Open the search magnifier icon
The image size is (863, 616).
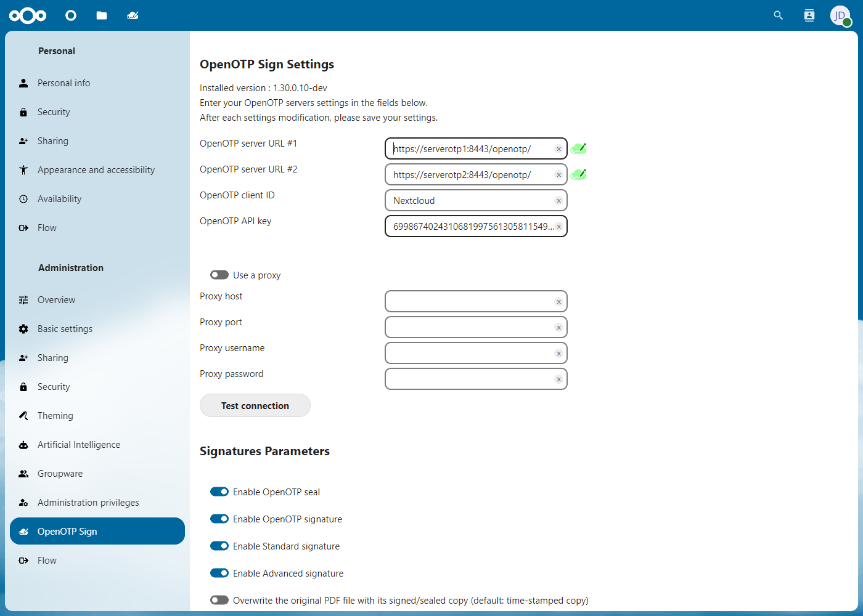click(779, 15)
